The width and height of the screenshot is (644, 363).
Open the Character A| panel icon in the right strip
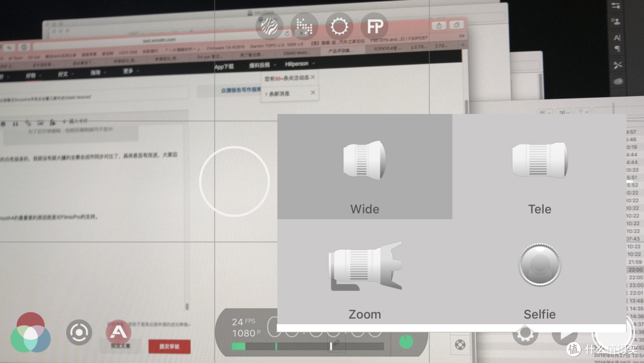coord(617,38)
